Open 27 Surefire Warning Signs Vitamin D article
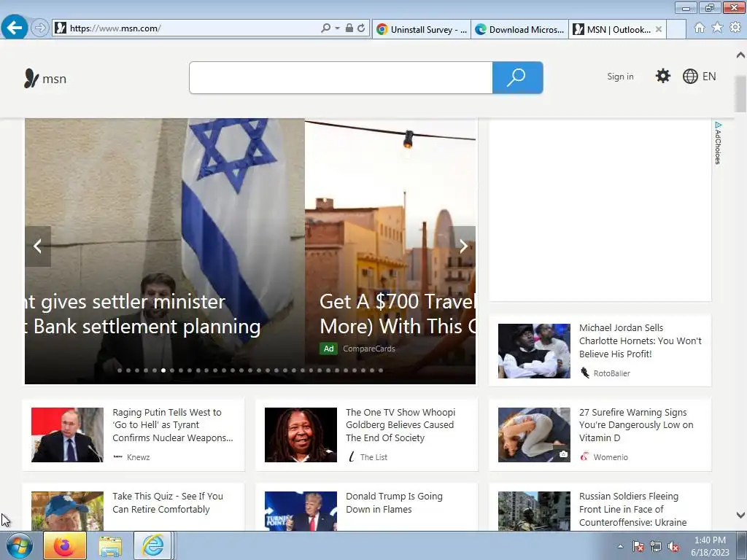747x560 pixels. [636, 425]
